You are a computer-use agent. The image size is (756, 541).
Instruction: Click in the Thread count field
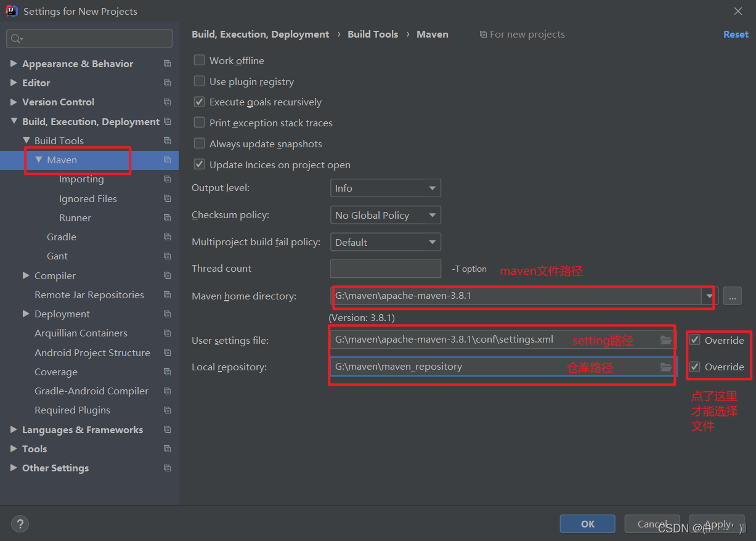pos(386,269)
